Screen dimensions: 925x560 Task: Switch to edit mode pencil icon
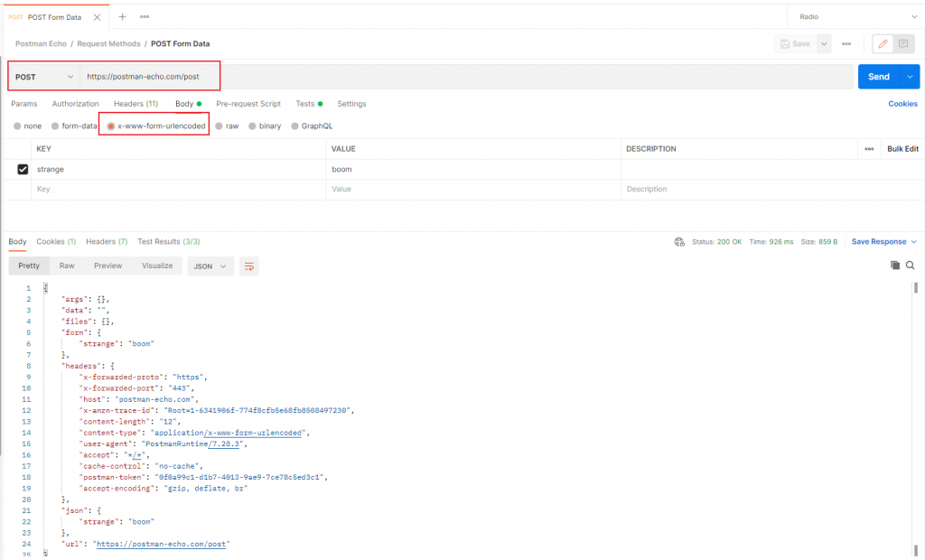pyautogui.click(x=883, y=43)
